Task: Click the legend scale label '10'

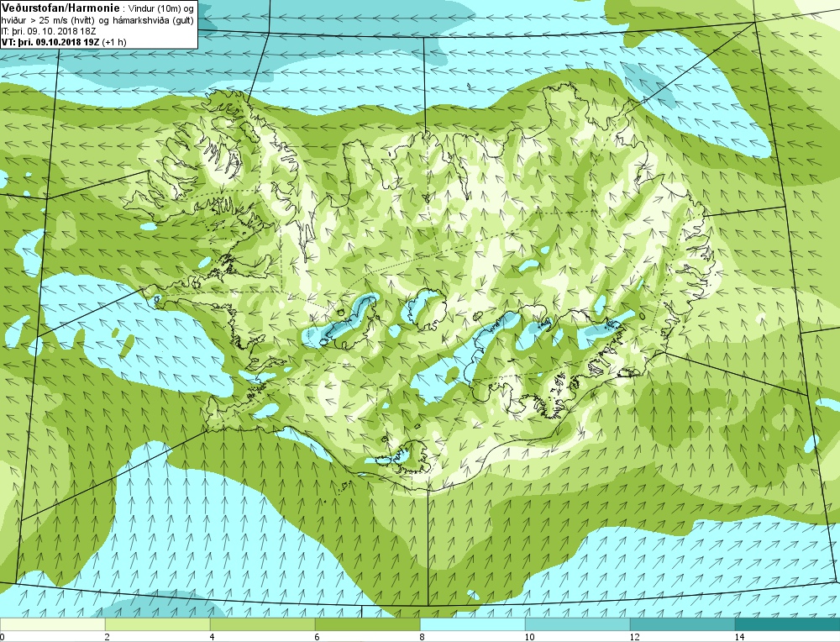Action: pos(529,637)
